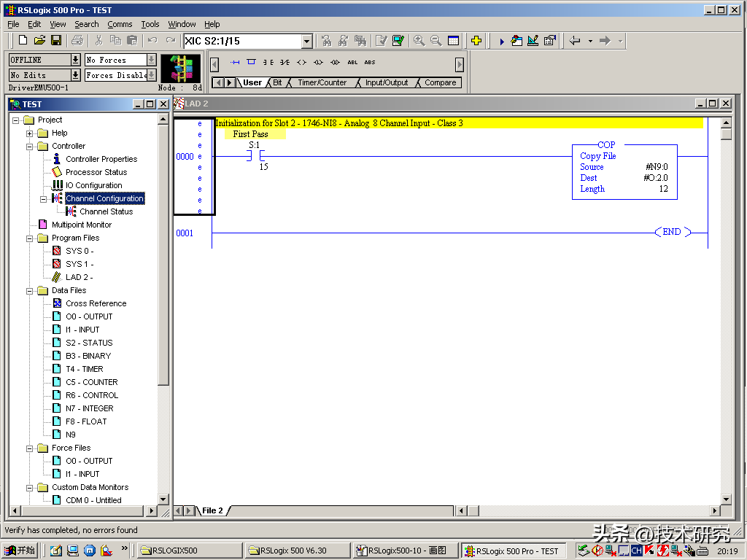Select the Input/Output instruction tab
This screenshot has height=560, width=747.
click(x=387, y=83)
